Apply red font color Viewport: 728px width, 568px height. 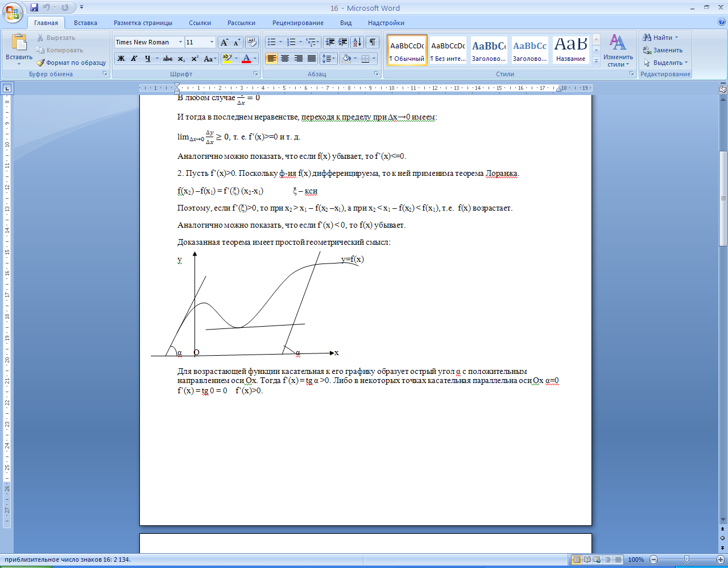tap(246, 59)
